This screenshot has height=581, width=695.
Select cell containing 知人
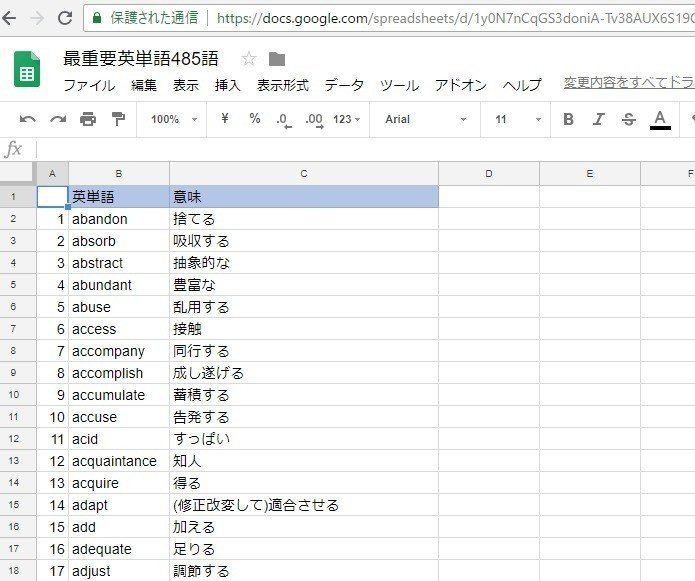304,461
